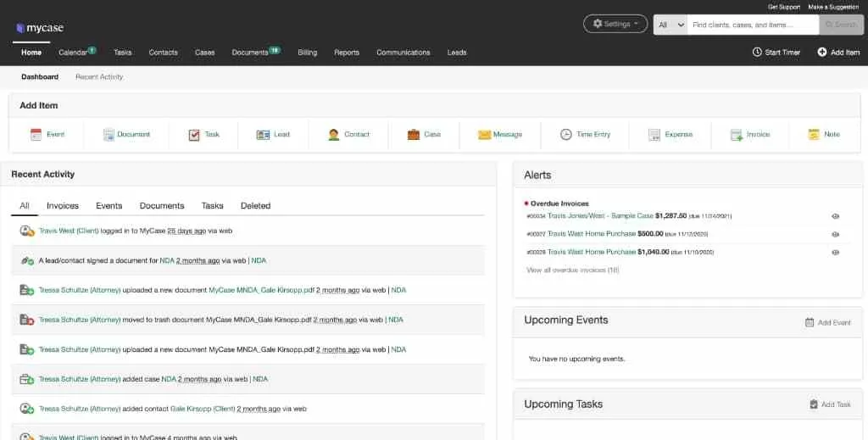Open the Reports menu

point(347,52)
